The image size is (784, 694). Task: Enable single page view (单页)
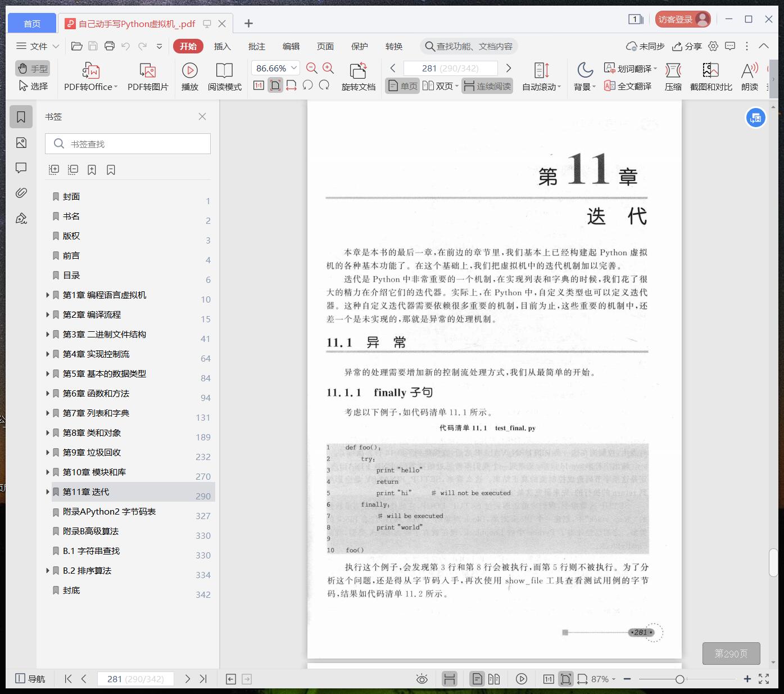[402, 86]
